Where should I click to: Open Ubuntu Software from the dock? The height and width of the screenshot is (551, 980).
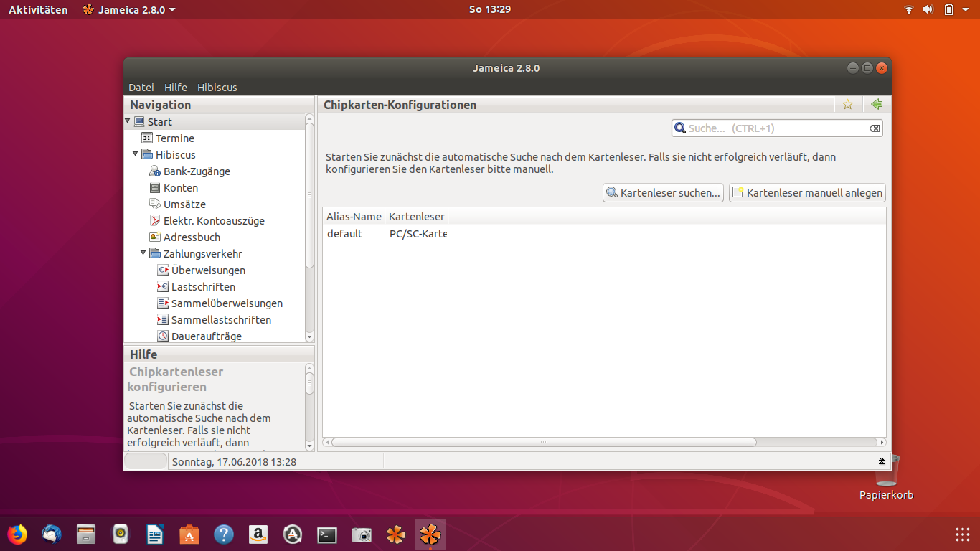click(189, 534)
